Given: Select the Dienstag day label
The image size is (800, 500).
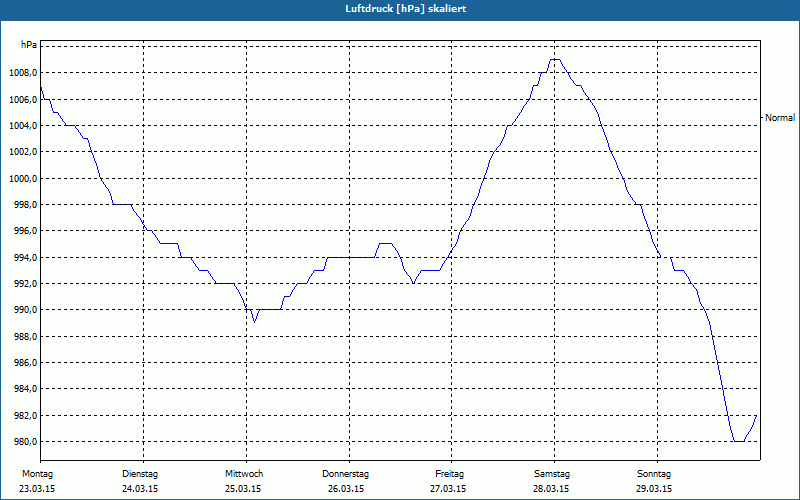Looking at the screenshot, I should (x=140, y=474).
